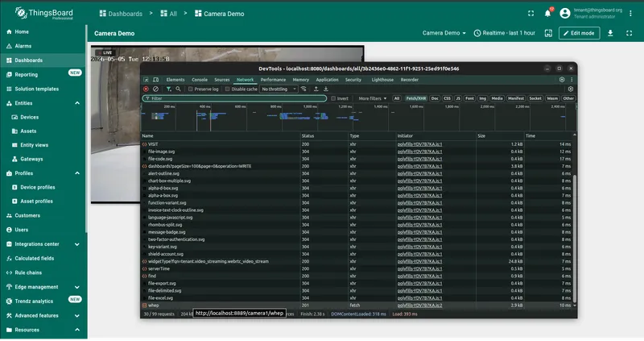Open the Realtime - last 1 hour timewindow
Image resolution: width=644 pixels, height=341 pixels.
pos(505,33)
